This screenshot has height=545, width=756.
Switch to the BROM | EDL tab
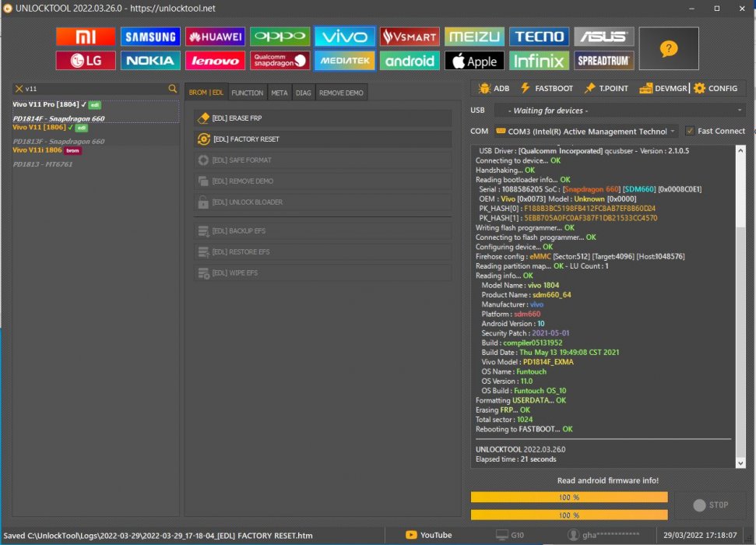pos(206,93)
